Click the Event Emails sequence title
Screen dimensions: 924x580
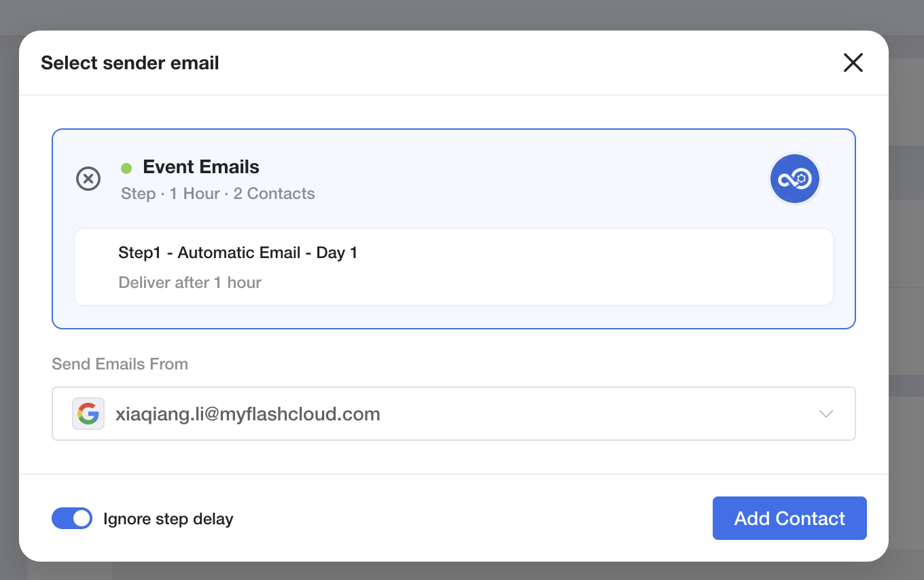click(x=201, y=167)
